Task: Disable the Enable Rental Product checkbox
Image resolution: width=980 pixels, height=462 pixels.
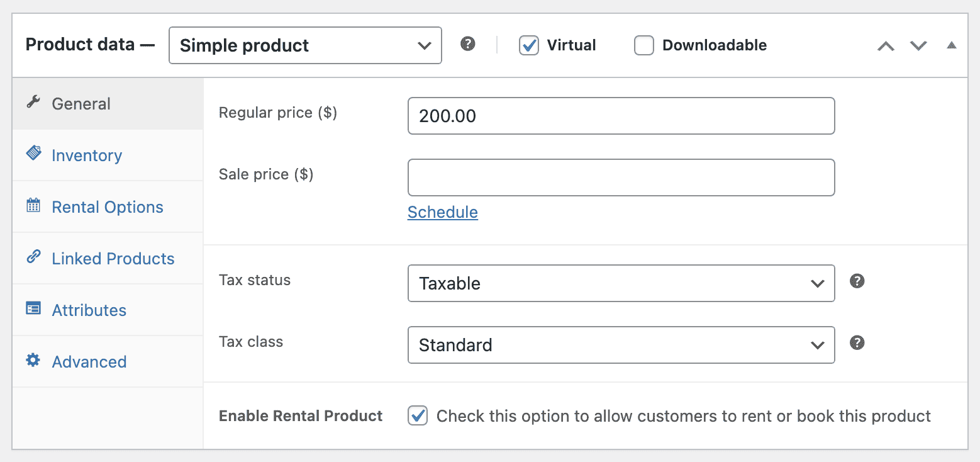Action: tap(418, 415)
